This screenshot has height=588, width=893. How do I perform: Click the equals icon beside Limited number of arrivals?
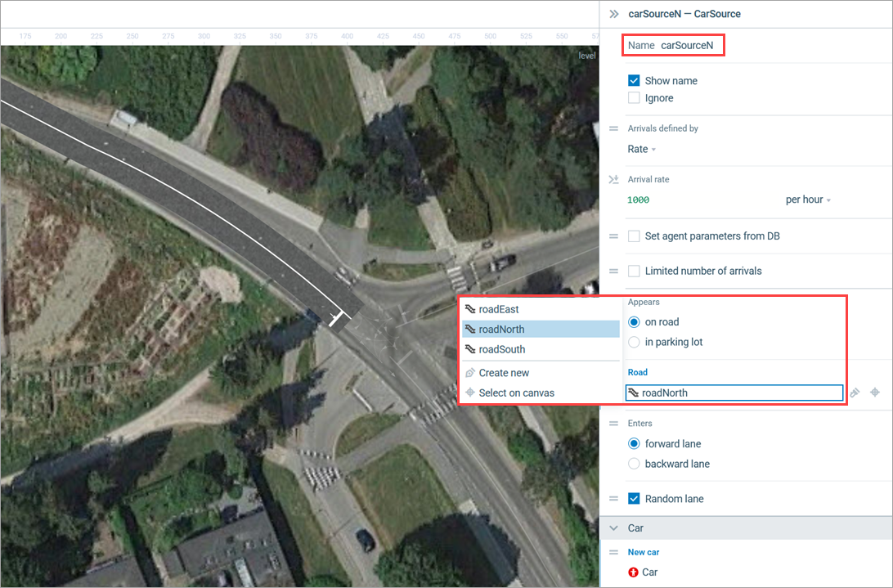coord(613,271)
